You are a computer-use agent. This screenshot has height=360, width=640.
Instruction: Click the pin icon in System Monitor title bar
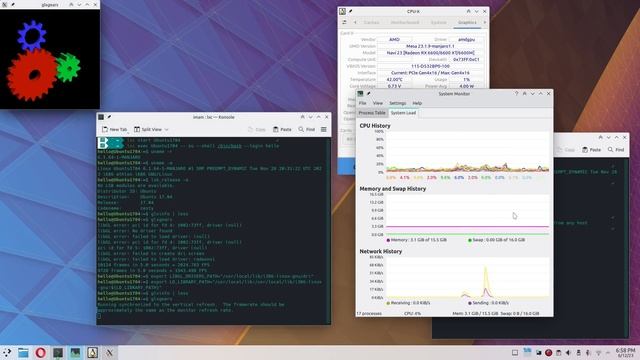click(369, 94)
